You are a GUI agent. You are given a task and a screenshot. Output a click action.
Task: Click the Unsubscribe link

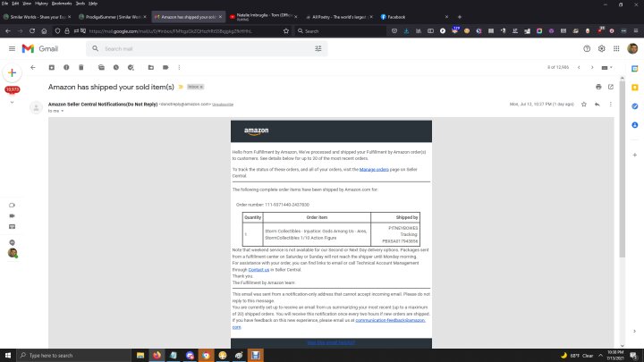click(223, 105)
